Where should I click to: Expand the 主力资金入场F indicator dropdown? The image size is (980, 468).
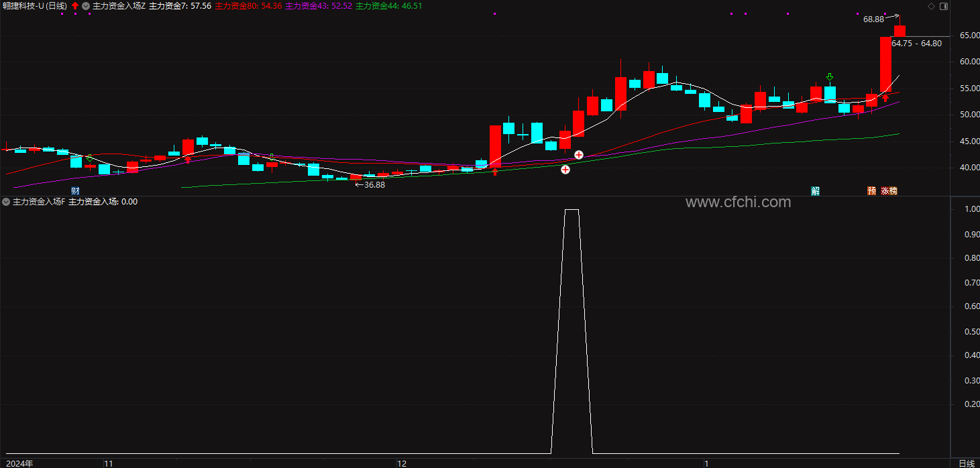[6, 201]
